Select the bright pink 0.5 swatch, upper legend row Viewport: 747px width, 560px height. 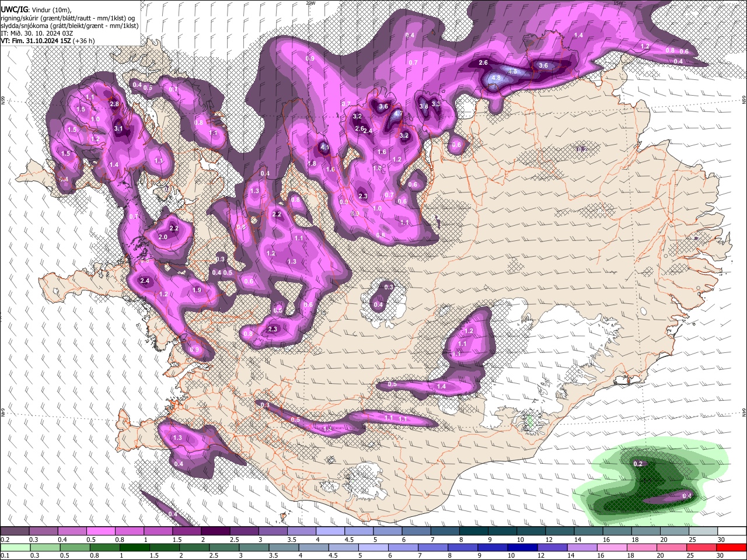click(100, 531)
